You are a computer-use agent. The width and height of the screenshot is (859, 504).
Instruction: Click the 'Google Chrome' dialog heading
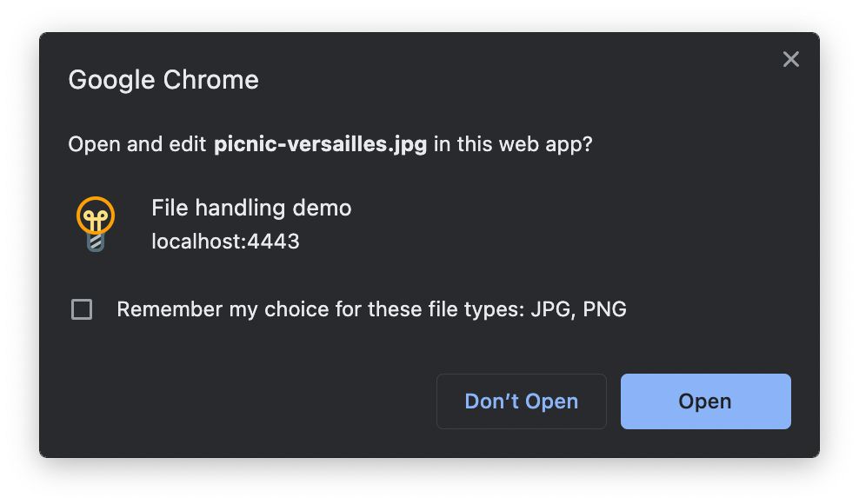[x=163, y=79]
